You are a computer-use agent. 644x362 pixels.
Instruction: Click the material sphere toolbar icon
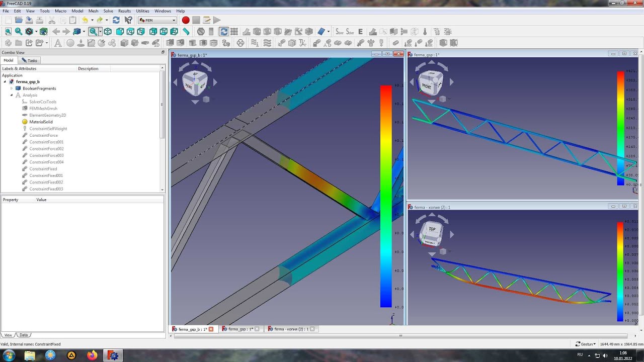point(70,43)
